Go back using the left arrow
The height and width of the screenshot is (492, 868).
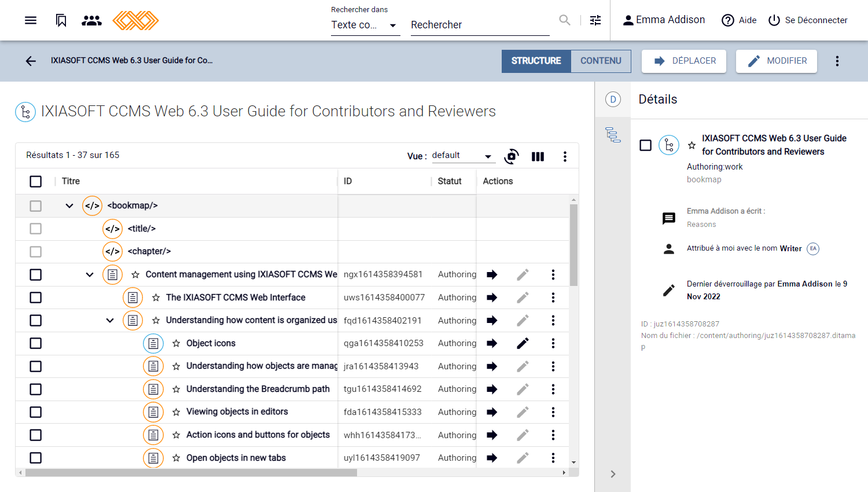coord(31,61)
